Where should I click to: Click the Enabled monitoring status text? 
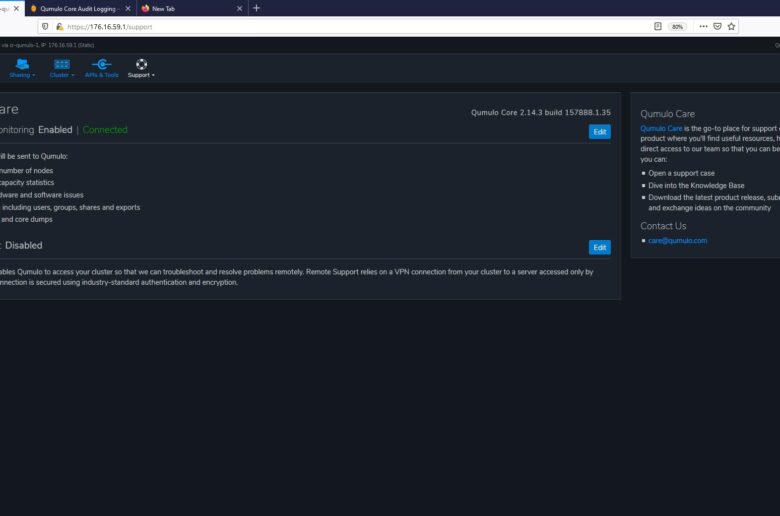tap(55, 130)
